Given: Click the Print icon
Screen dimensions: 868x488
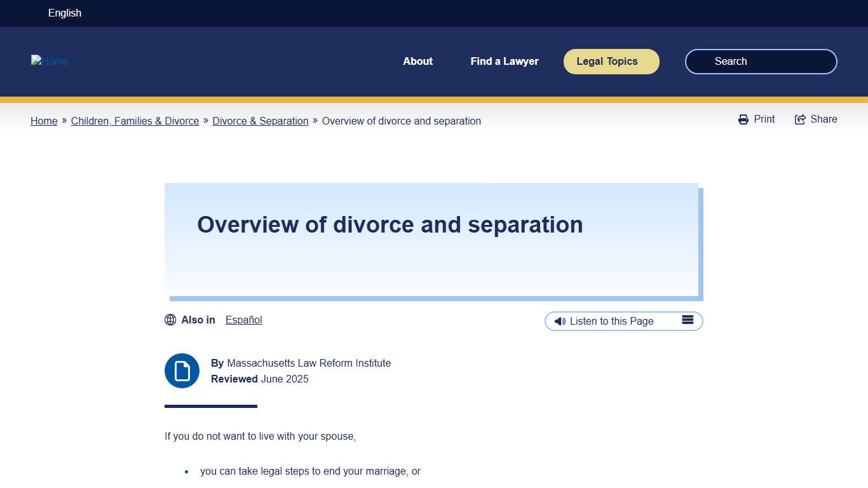Looking at the screenshot, I should pos(743,119).
